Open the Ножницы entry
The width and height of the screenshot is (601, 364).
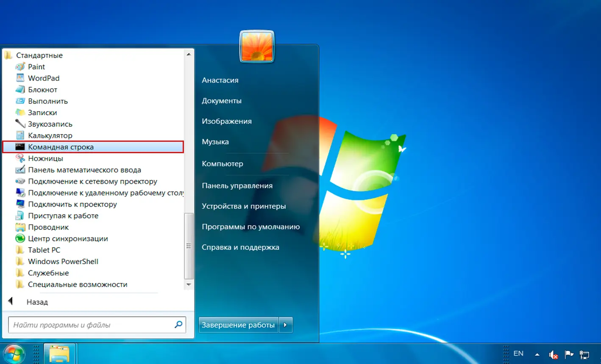click(45, 158)
